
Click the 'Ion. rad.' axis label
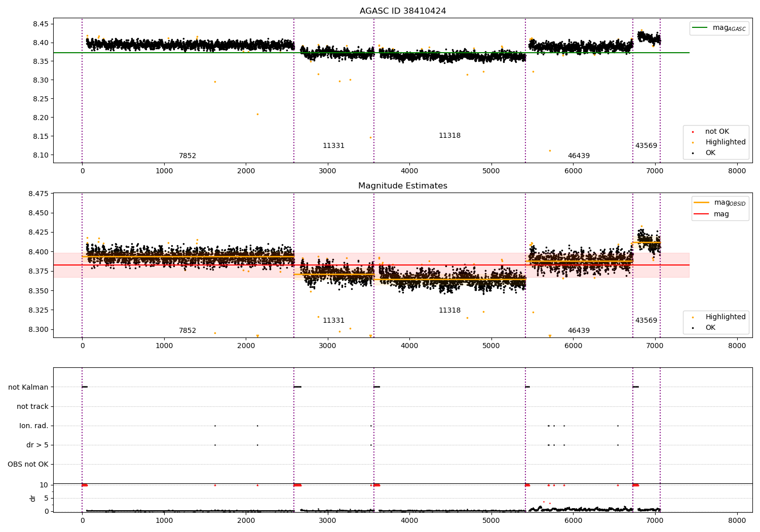pyautogui.click(x=34, y=426)
